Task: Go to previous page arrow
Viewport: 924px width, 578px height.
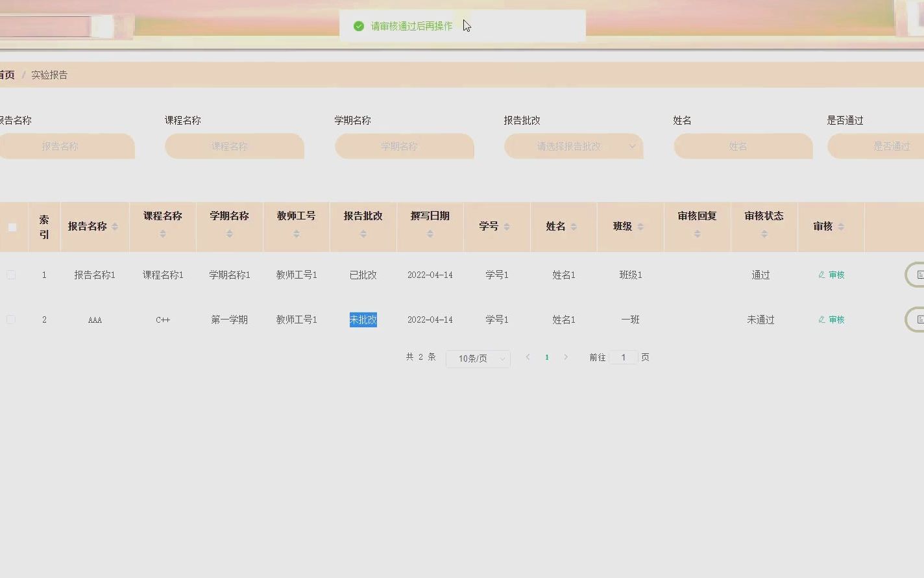Action: click(x=528, y=357)
